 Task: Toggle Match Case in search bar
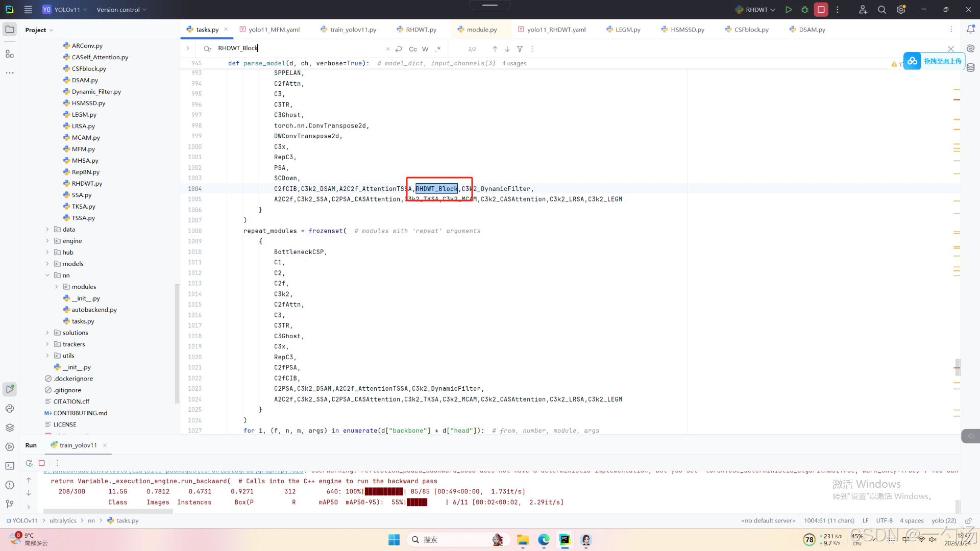coord(413,49)
